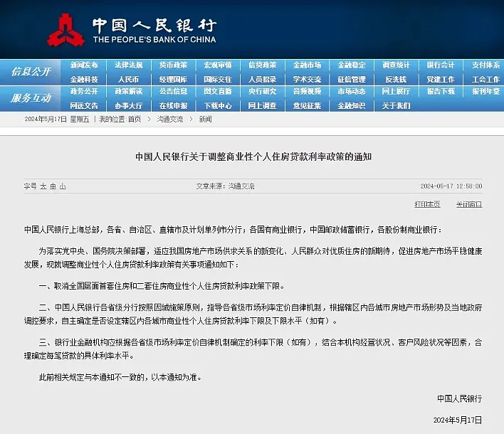Viewport: 504px width, 434px height.
Task: Click the timestamp 2024-05-17 12:58:00
Action: [451, 186]
